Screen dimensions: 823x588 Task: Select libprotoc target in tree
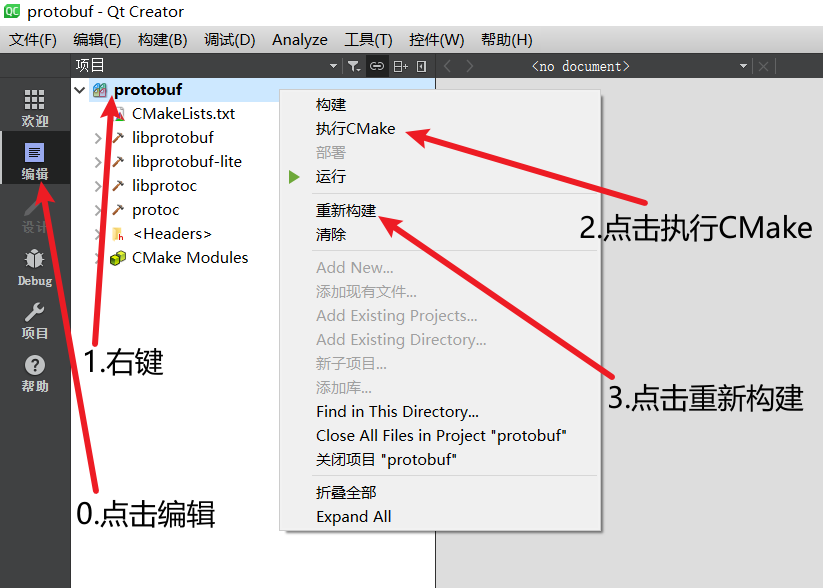coord(164,186)
